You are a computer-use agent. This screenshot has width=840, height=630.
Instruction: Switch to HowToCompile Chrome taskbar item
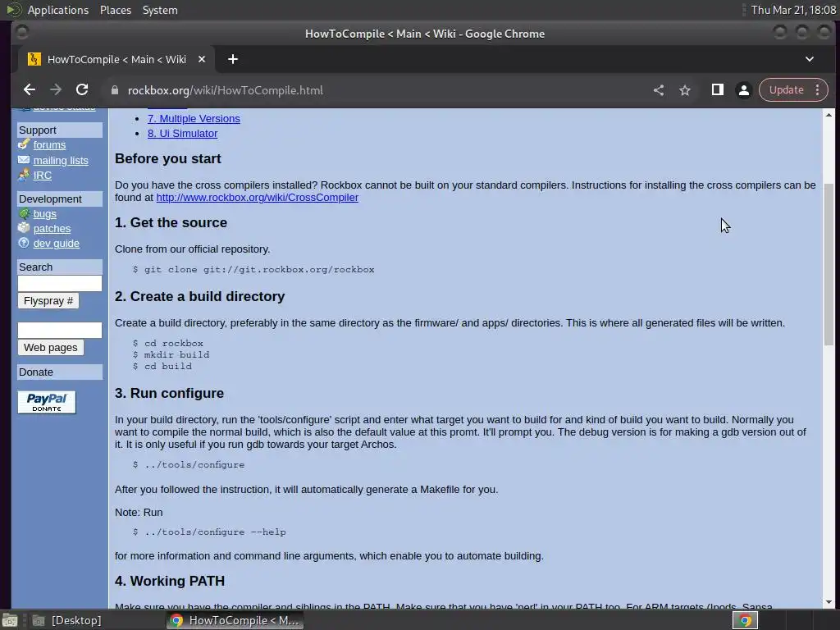[x=235, y=620]
